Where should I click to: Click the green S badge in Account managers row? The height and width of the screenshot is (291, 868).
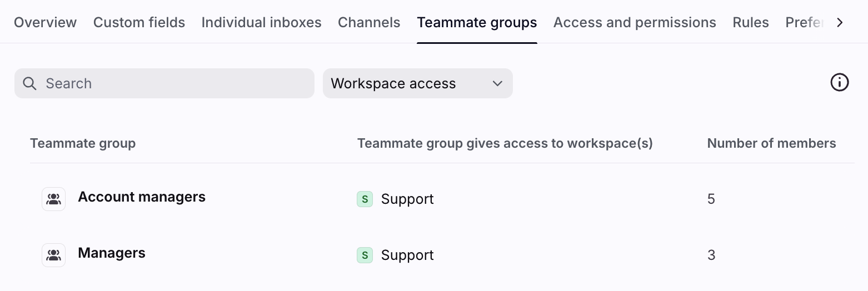coord(365,199)
